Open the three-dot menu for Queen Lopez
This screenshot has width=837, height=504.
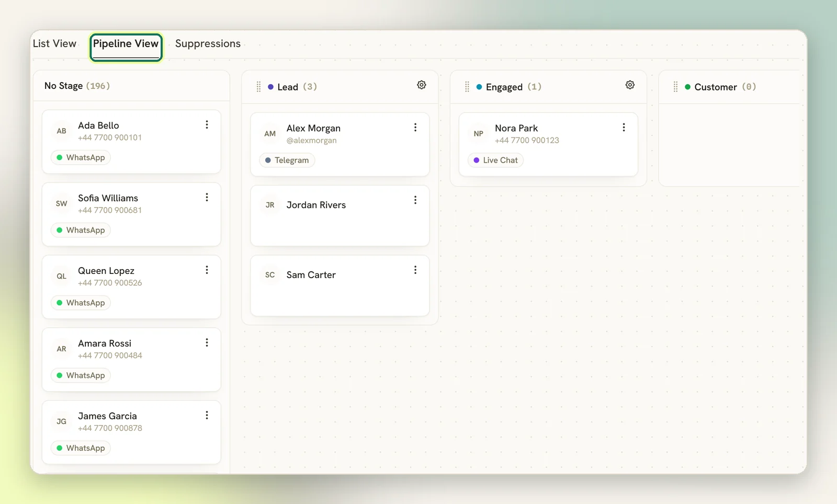coord(207,270)
